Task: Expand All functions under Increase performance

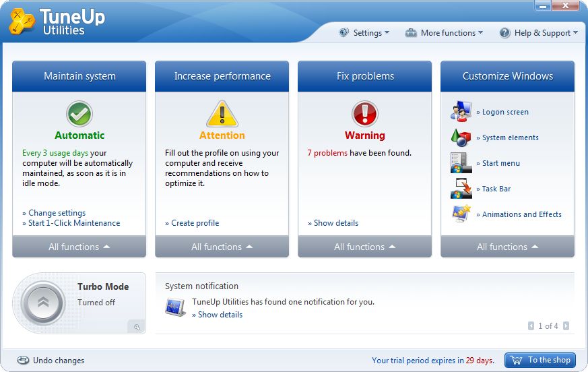Action: [222, 247]
